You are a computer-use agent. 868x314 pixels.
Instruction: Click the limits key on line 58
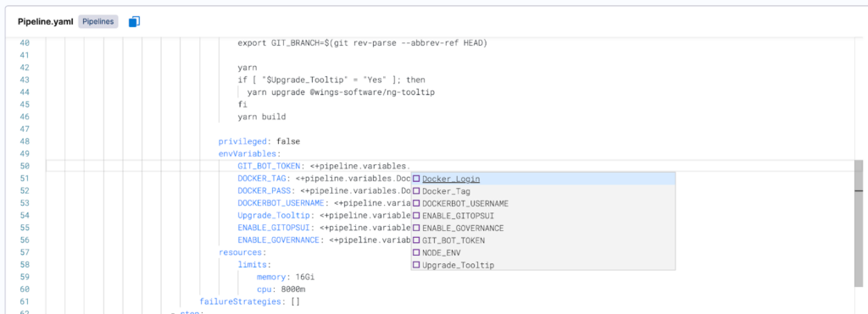(252, 265)
